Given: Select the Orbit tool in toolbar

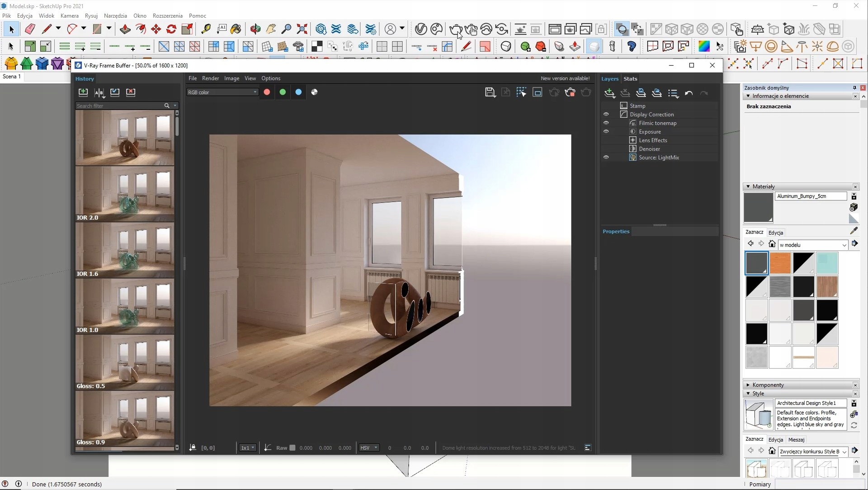Looking at the screenshot, I should tap(255, 29).
